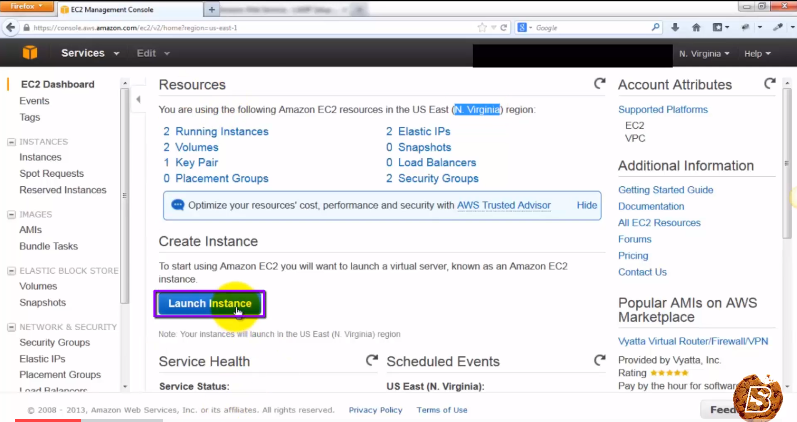Collapse the left navigation pane arrow
This screenshot has width=797, height=422.
click(138, 100)
